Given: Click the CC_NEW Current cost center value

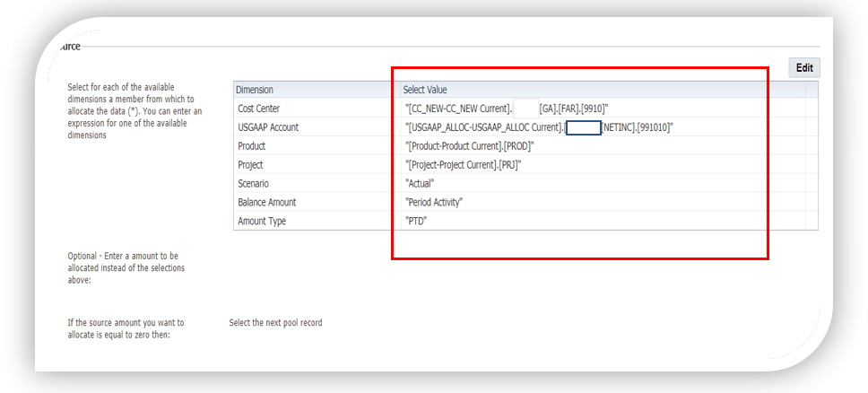Looking at the screenshot, I should (458, 109).
